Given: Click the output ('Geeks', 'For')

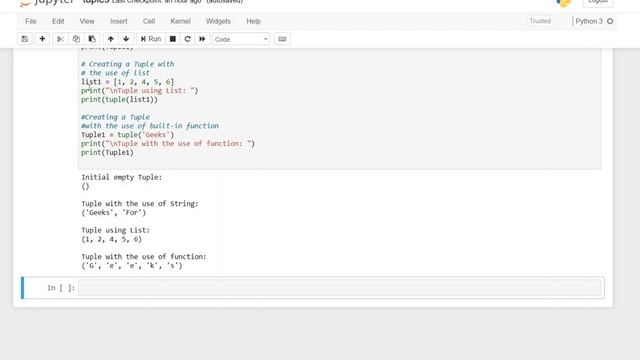Looking at the screenshot, I should 113,212.
